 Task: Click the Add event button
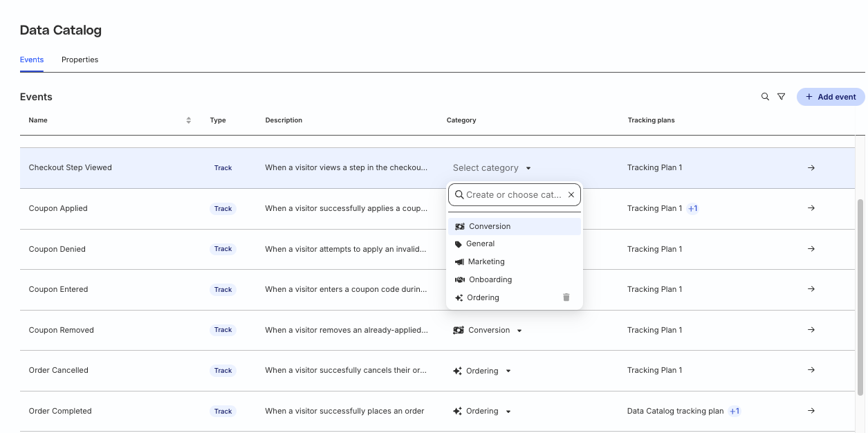(x=831, y=97)
